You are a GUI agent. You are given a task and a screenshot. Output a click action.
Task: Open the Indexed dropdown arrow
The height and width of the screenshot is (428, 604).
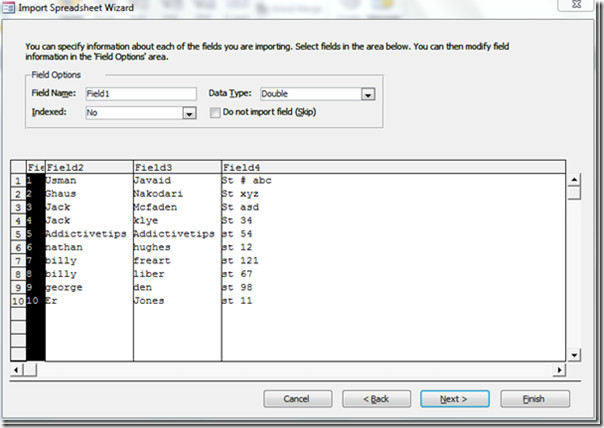[x=189, y=113]
